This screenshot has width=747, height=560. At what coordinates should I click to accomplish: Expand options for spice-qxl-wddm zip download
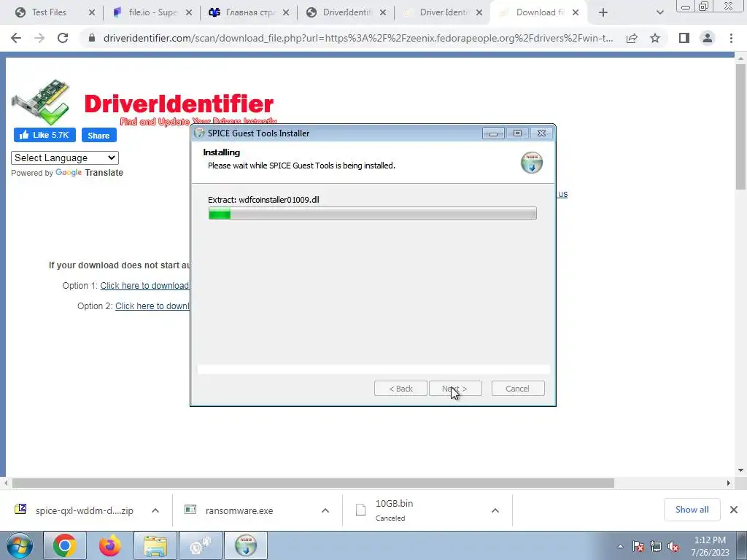(x=155, y=510)
